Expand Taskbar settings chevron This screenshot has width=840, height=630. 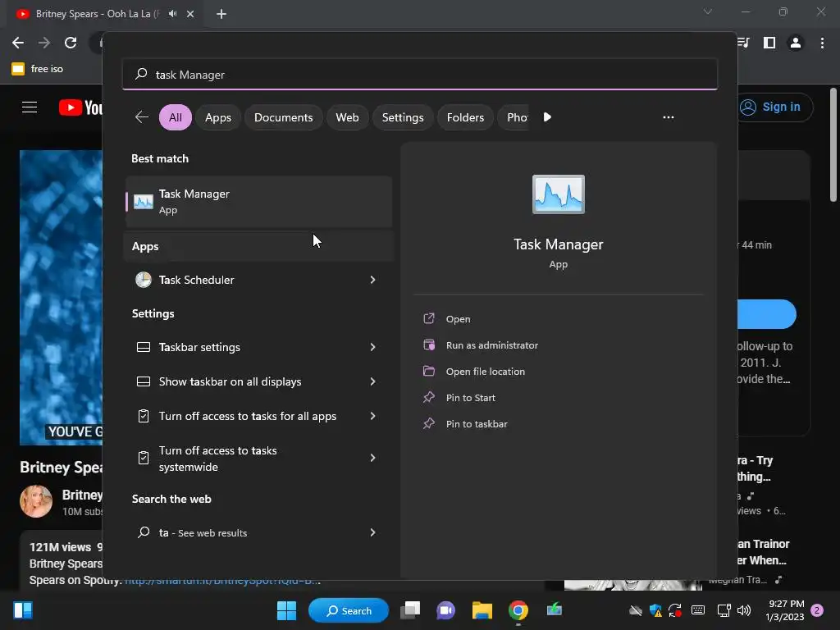coord(373,347)
